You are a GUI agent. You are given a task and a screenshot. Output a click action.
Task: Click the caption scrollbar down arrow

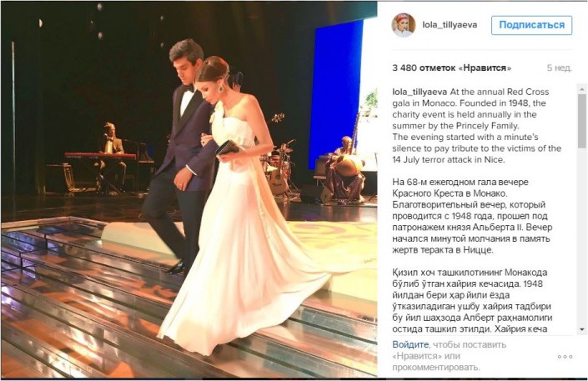click(581, 329)
